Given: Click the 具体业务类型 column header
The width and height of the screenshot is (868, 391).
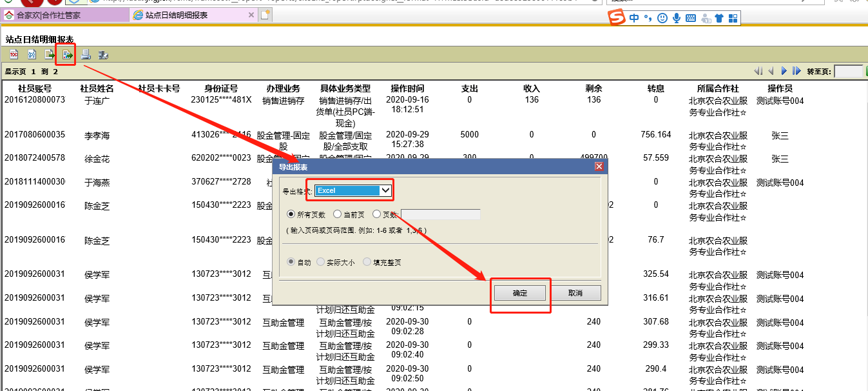Looking at the screenshot, I should pyautogui.click(x=345, y=88).
